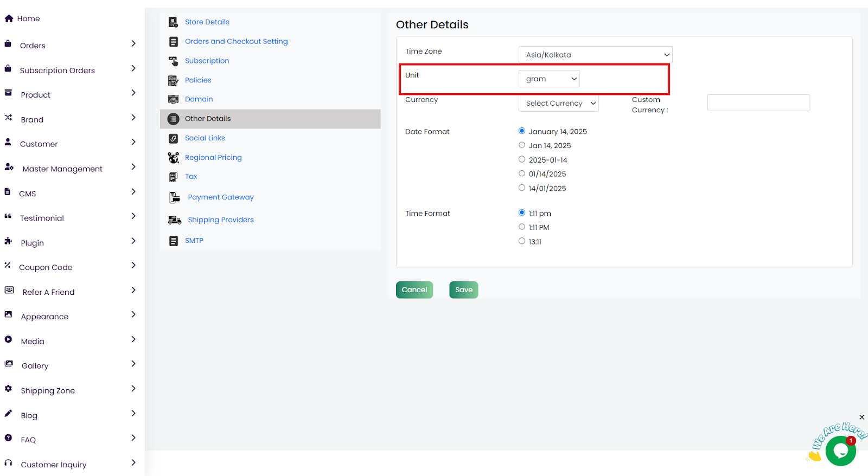
Task: Open the Time Zone dropdown
Action: click(595, 55)
